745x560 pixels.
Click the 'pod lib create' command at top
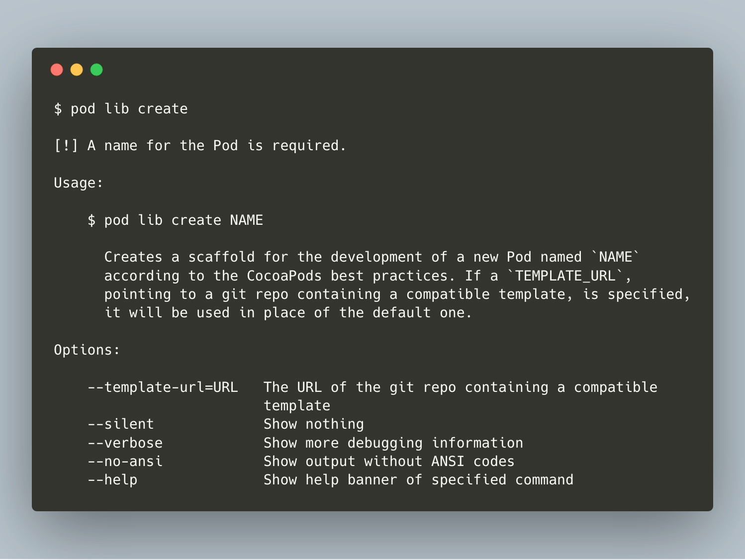click(x=129, y=109)
